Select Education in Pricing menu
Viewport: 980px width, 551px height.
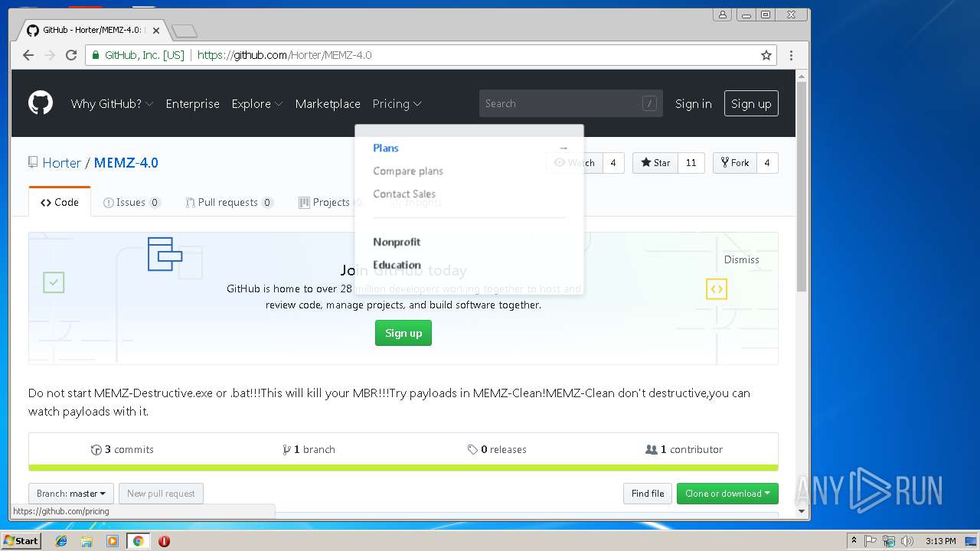397,265
